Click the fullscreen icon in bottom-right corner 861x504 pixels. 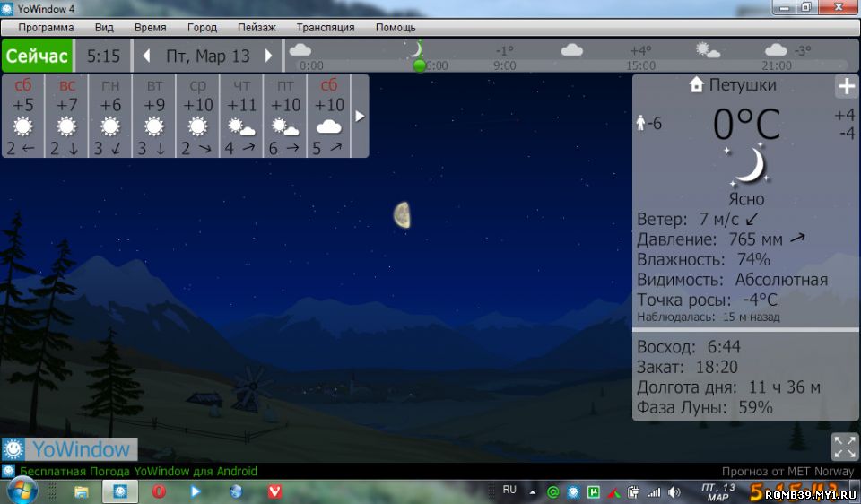(x=845, y=446)
